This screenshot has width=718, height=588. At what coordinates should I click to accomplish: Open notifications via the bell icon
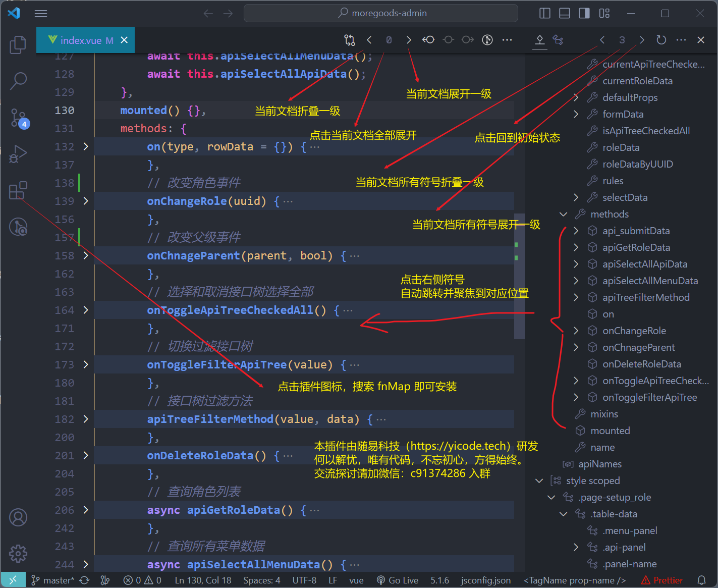click(x=702, y=580)
